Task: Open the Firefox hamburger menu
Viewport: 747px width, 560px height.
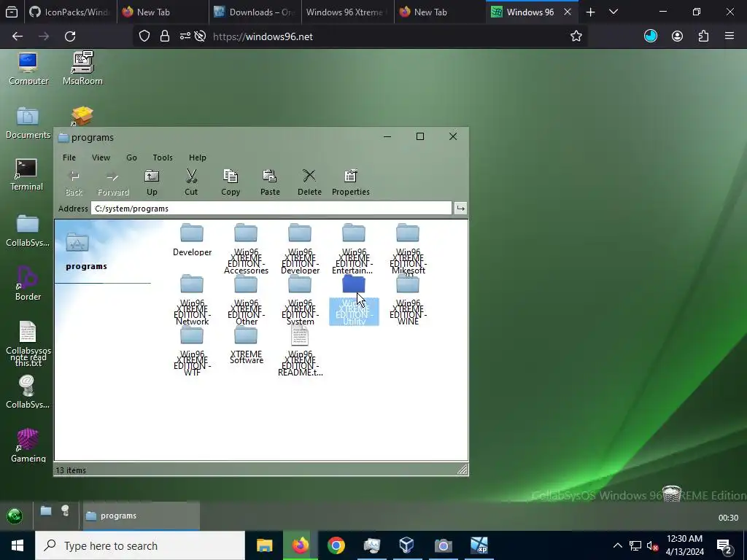Action: (729, 36)
